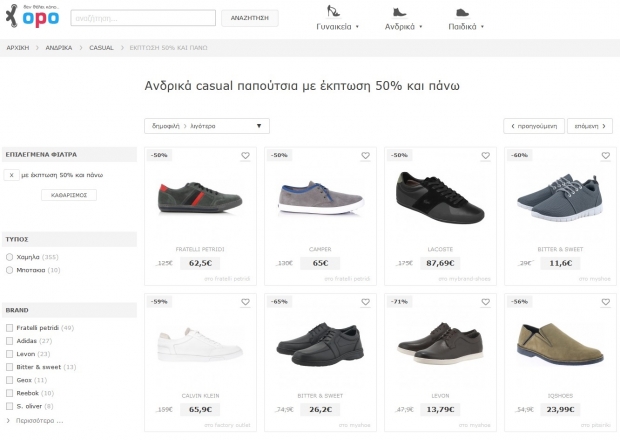Remove the 50% discount filter with X
Image resolution: width=620 pixels, height=440 pixels.
coord(11,175)
